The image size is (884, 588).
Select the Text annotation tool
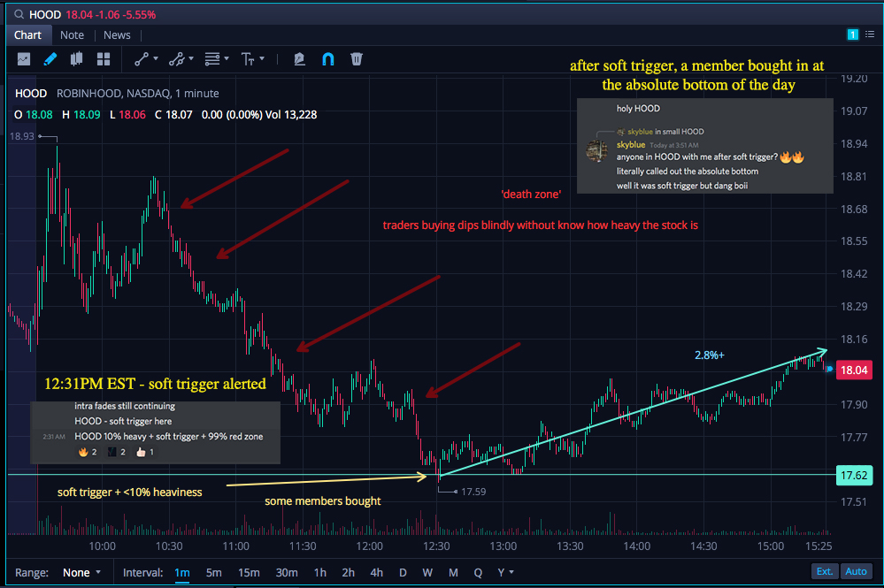click(x=248, y=58)
